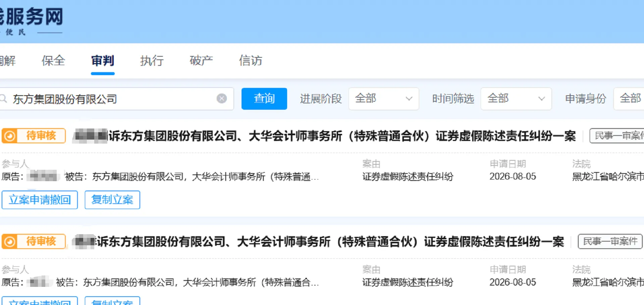
Task: Click the search magnifier icon
Action: coord(3,99)
